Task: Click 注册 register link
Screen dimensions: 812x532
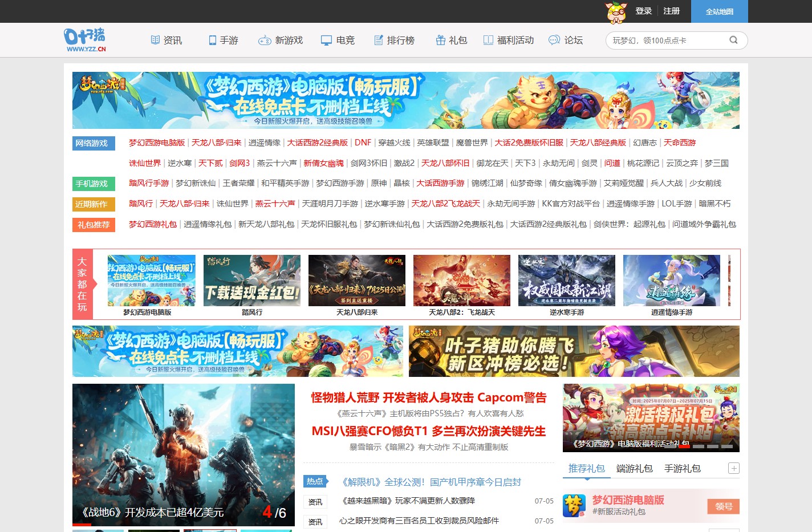Action: pyautogui.click(x=672, y=11)
